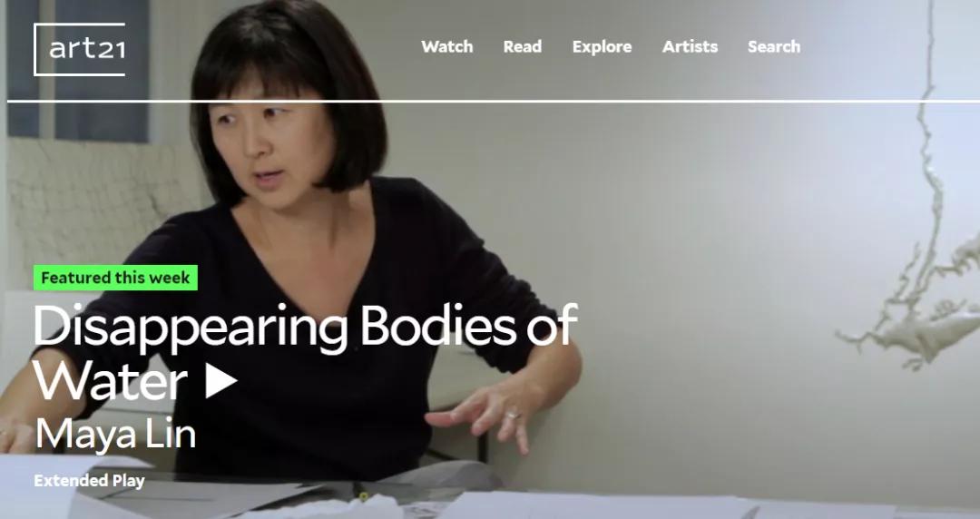980x519 pixels.
Task: Click the white divider line under the navigation
Action: click(494, 101)
